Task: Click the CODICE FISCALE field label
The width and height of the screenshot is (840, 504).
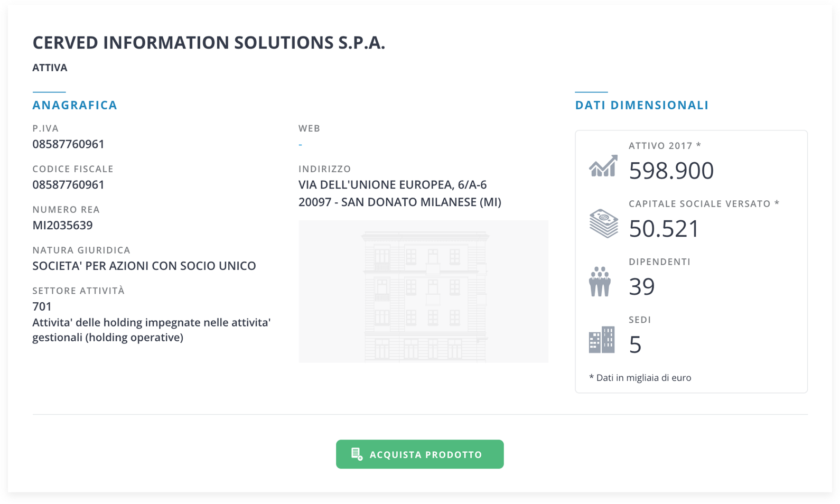Action: [73, 169]
